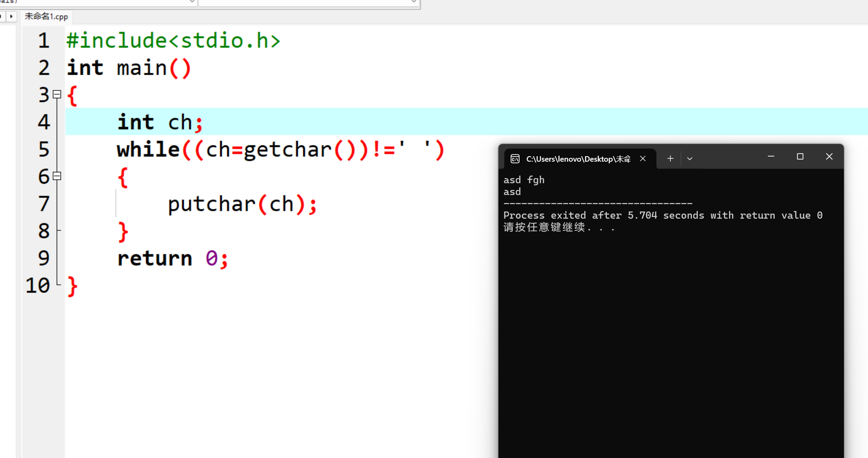This screenshot has height=458, width=868.
Task: Click the getchar call in the while condition
Action: (x=287, y=150)
